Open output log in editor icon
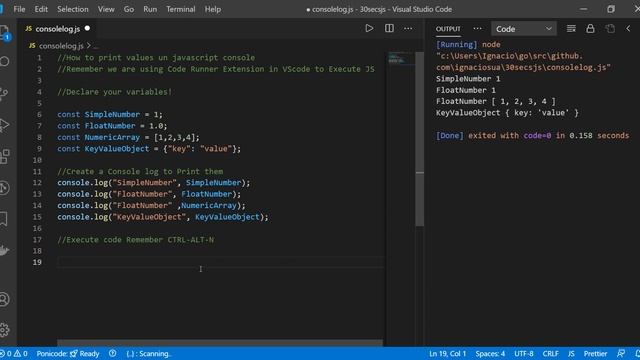 coord(610,29)
